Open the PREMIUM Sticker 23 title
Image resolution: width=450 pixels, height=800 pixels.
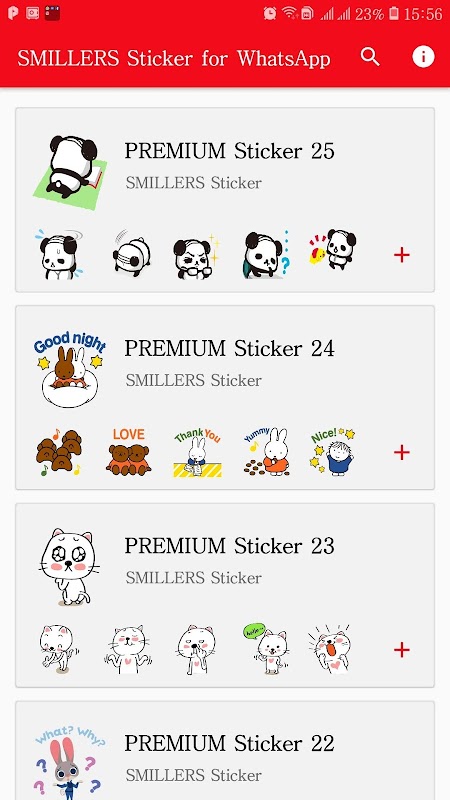tap(230, 546)
